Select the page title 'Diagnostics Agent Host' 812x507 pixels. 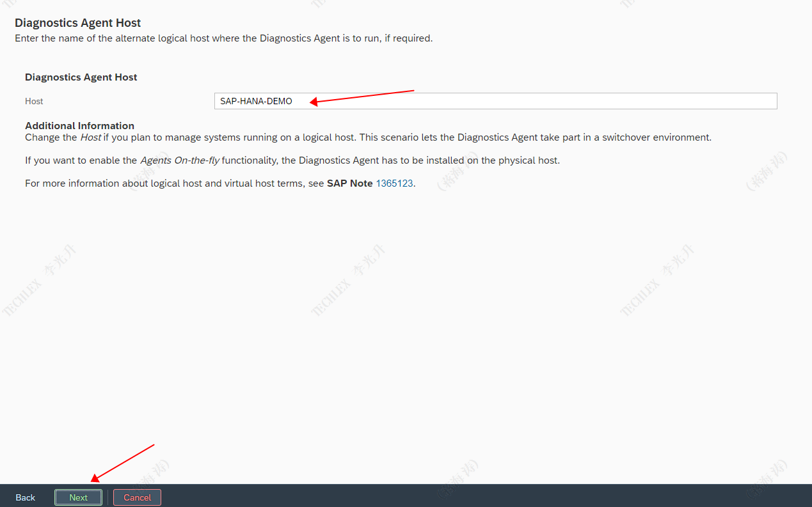tap(78, 23)
